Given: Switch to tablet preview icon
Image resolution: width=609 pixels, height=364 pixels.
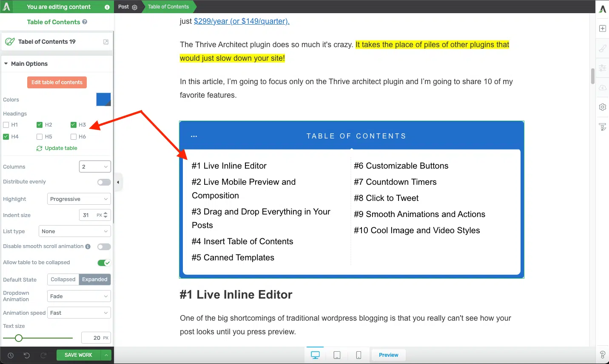Looking at the screenshot, I should pyautogui.click(x=337, y=355).
